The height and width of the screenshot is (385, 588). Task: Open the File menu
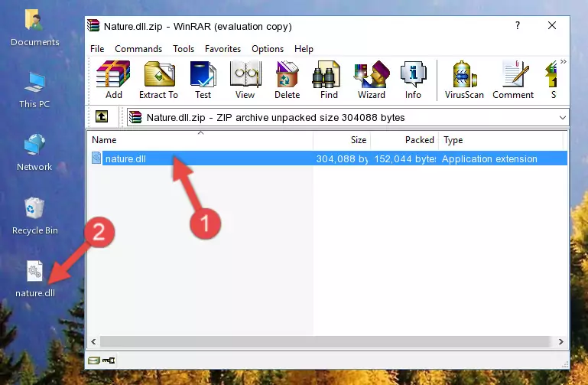97,49
